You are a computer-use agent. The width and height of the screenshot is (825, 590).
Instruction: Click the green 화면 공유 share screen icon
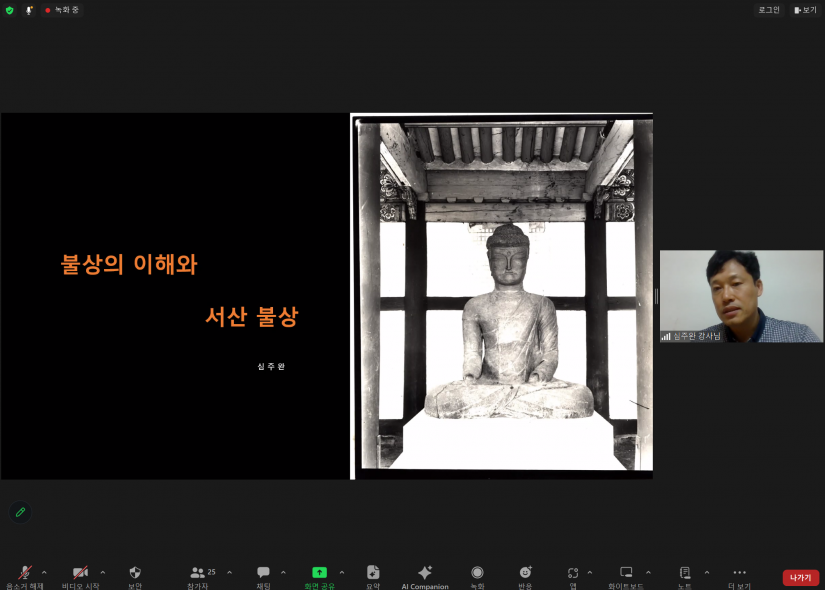click(x=319, y=574)
